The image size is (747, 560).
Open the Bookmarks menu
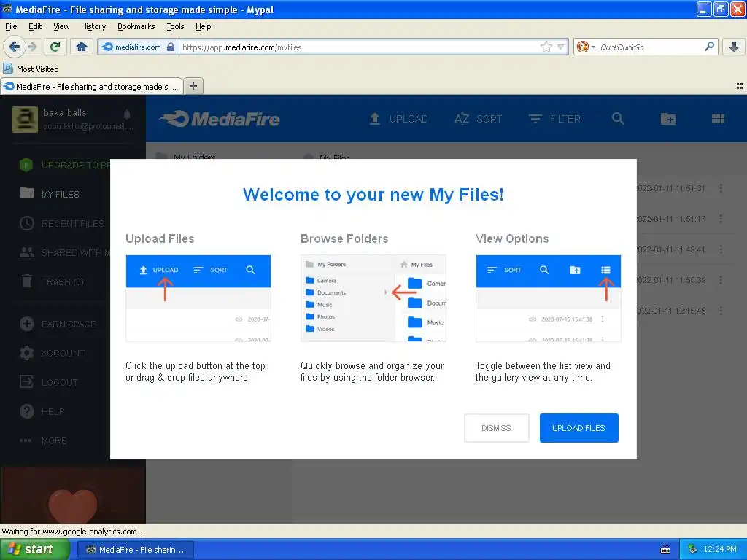pyautogui.click(x=136, y=26)
